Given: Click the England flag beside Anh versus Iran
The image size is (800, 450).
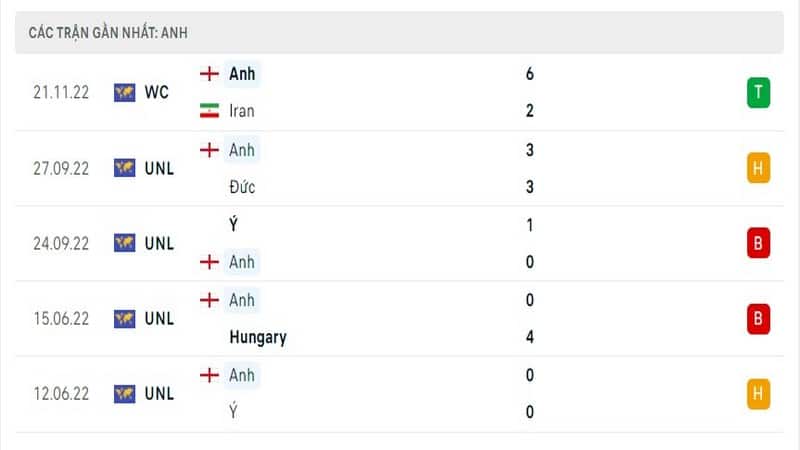Looking at the screenshot, I should pos(209,74).
